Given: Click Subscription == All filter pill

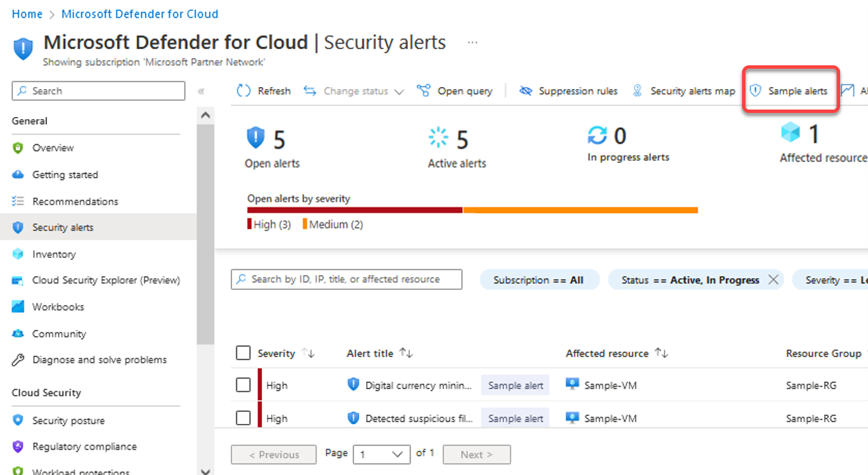Looking at the screenshot, I should 539,280.
